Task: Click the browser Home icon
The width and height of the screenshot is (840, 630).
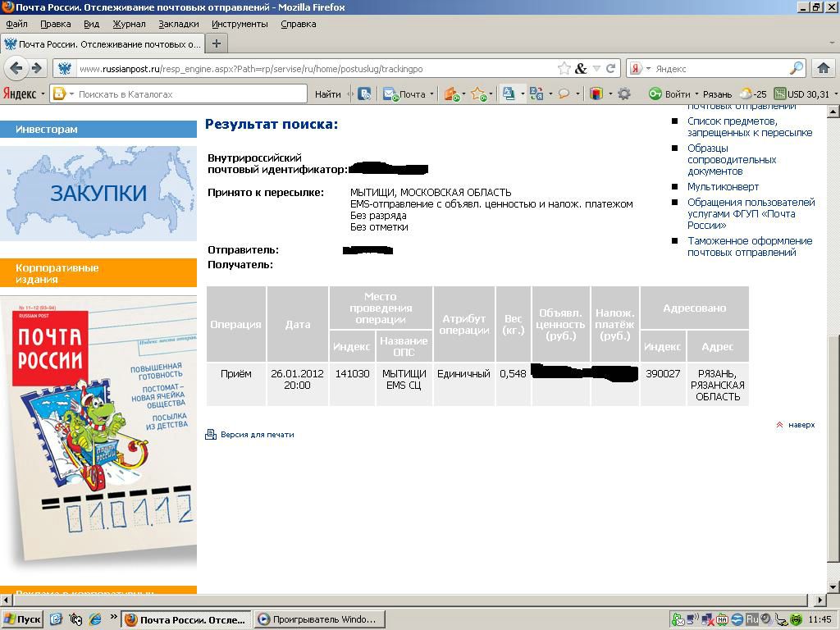Action: click(824, 68)
